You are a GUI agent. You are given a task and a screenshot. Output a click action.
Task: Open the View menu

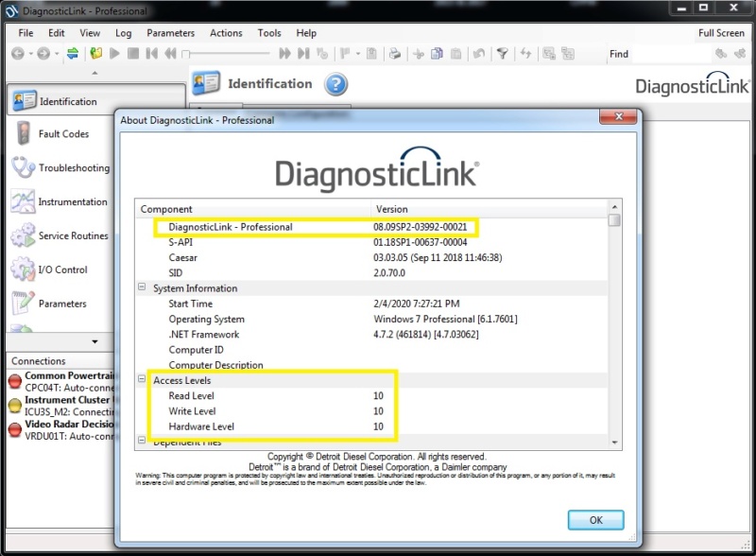tap(90, 33)
